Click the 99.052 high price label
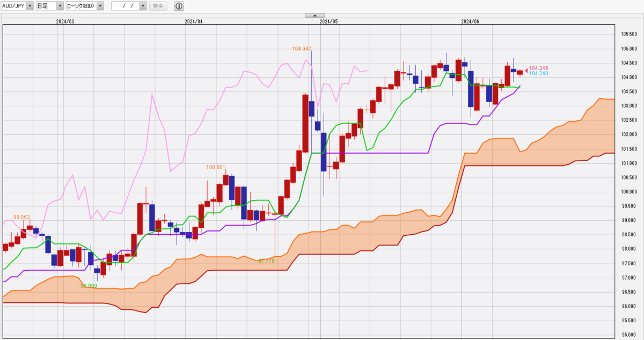 (23, 217)
